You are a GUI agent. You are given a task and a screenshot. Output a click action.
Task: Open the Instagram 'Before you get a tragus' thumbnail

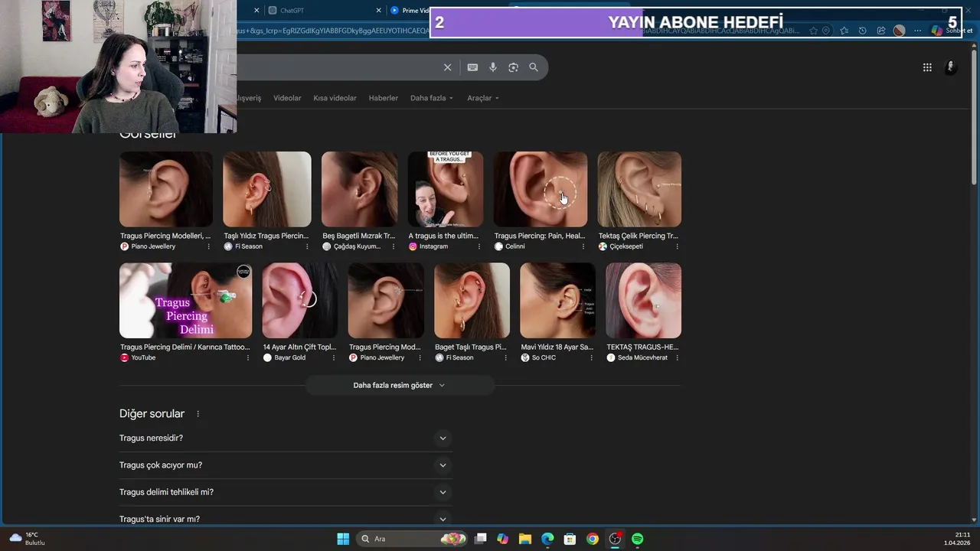(446, 189)
